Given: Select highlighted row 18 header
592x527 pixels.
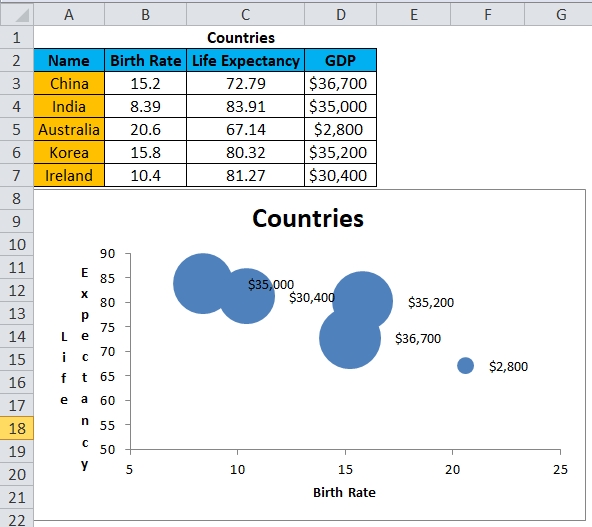Looking at the screenshot, I should coord(17,428).
